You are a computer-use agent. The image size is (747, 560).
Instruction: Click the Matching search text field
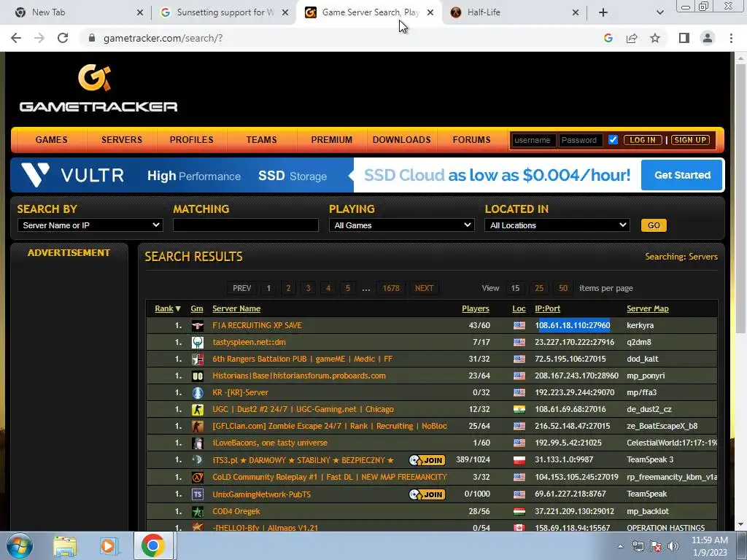pyautogui.click(x=246, y=225)
